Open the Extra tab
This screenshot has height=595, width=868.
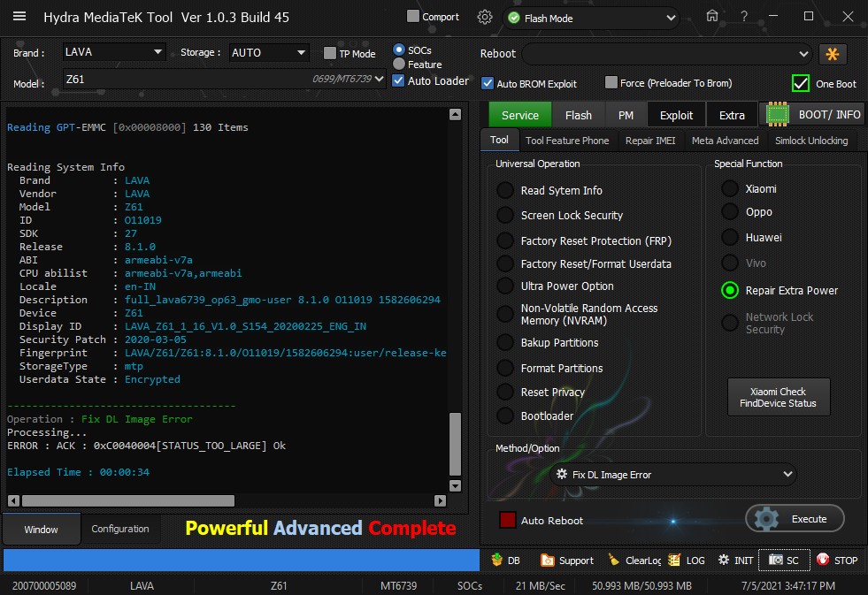pos(732,115)
